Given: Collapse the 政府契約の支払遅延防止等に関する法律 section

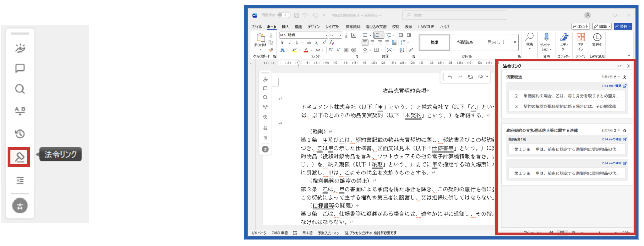Looking at the screenshot, I should point(625,131).
